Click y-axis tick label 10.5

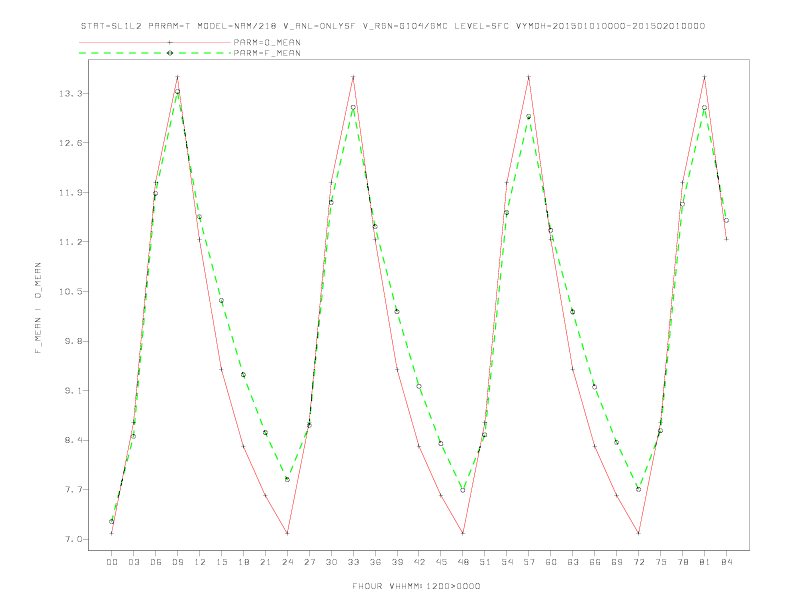pyautogui.click(x=70, y=291)
